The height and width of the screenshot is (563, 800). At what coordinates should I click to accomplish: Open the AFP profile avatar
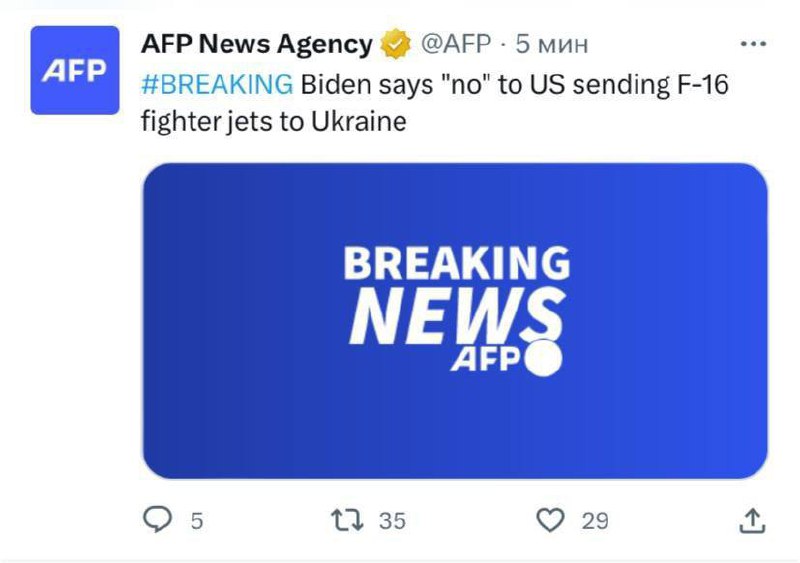coord(75,70)
